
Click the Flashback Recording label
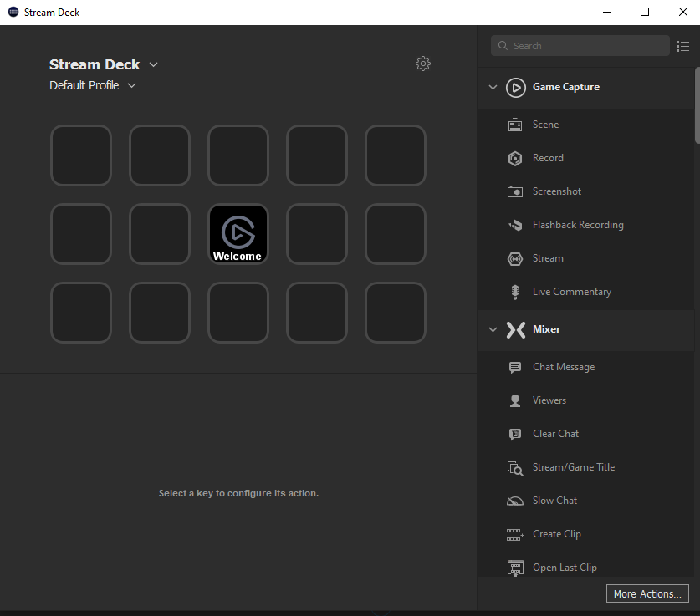pos(578,225)
